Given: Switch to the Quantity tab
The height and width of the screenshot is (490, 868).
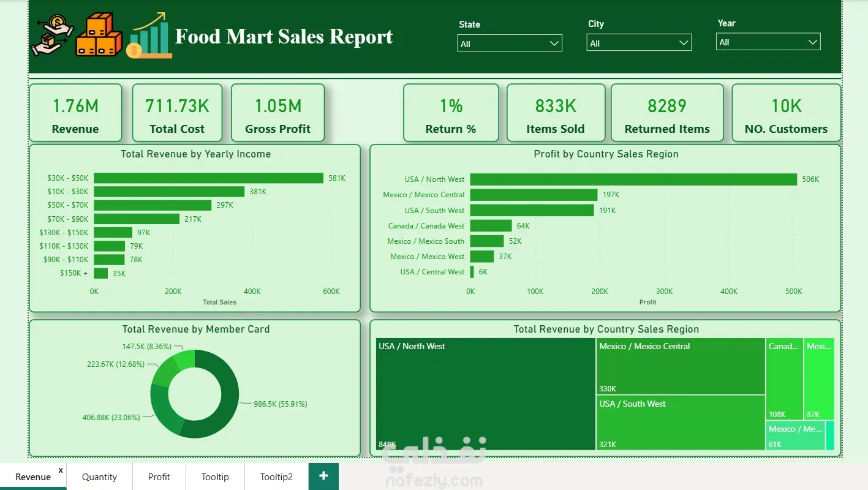Looking at the screenshot, I should [99, 477].
